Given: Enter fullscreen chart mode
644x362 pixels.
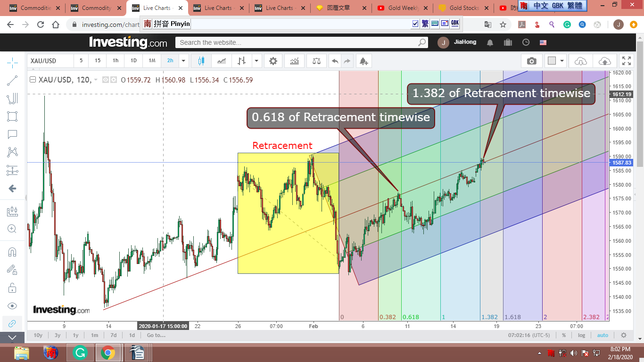Looking at the screenshot, I should coord(626,61).
